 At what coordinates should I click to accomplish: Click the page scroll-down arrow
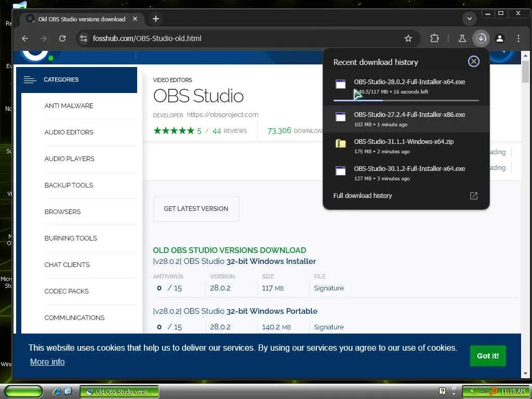(526, 374)
